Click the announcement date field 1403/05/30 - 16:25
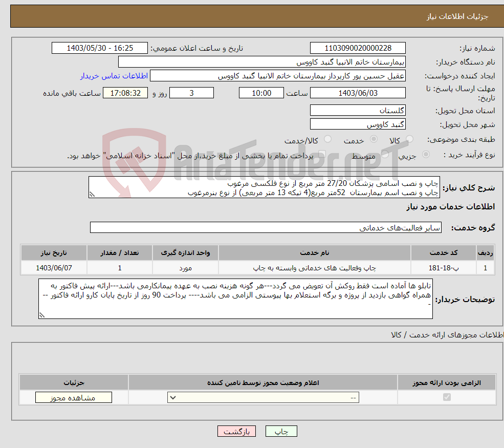 [100, 48]
